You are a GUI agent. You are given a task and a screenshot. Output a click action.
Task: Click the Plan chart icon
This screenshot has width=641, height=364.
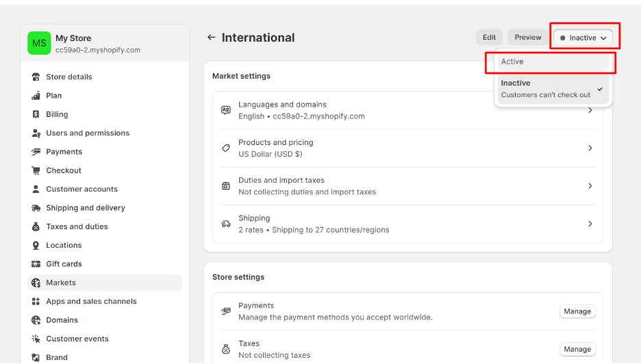36,96
